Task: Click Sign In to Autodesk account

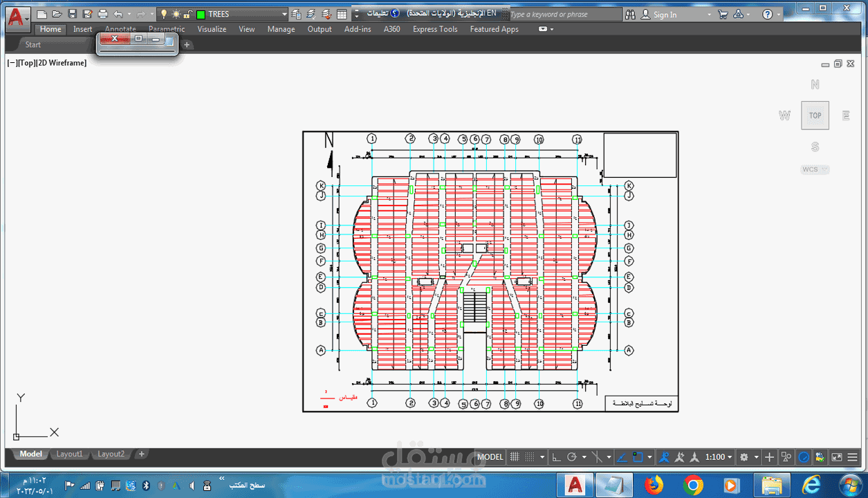Action: [659, 15]
